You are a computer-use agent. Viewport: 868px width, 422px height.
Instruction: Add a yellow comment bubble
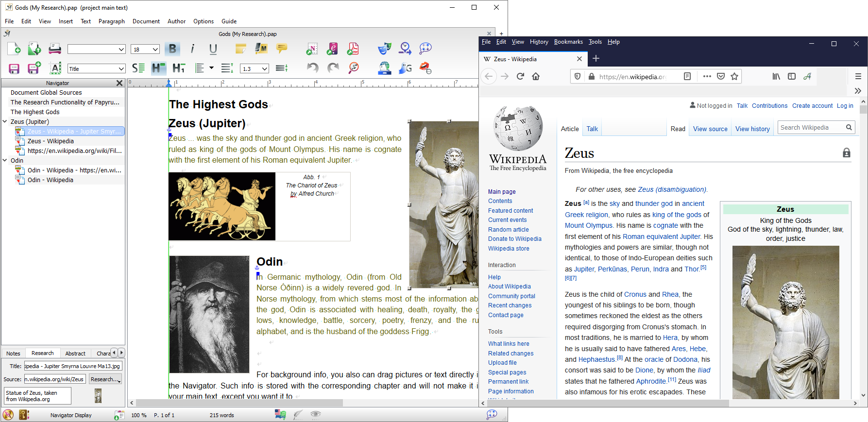tap(282, 48)
